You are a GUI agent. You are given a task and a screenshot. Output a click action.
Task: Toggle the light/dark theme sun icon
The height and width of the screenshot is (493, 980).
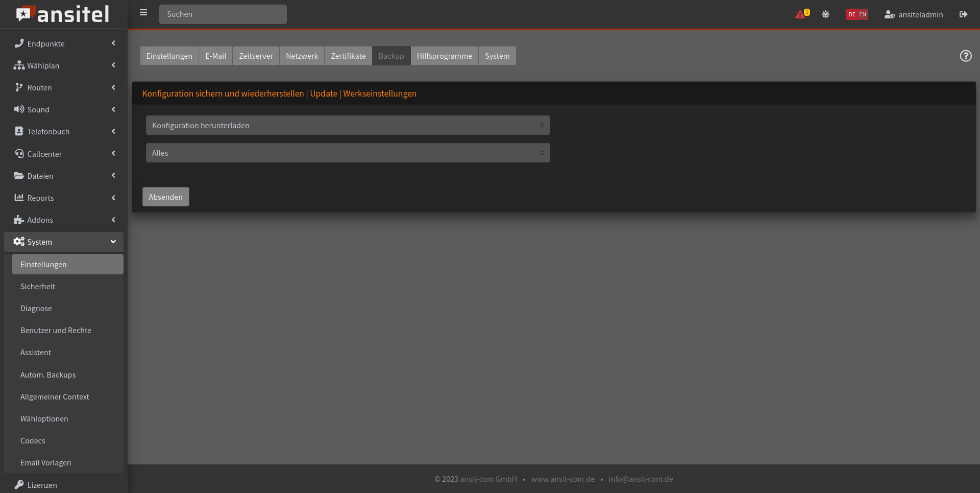point(825,14)
